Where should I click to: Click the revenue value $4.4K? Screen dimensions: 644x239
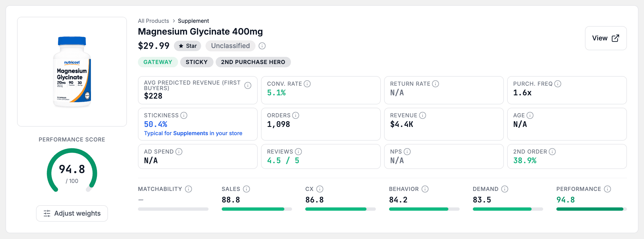pos(402,124)
